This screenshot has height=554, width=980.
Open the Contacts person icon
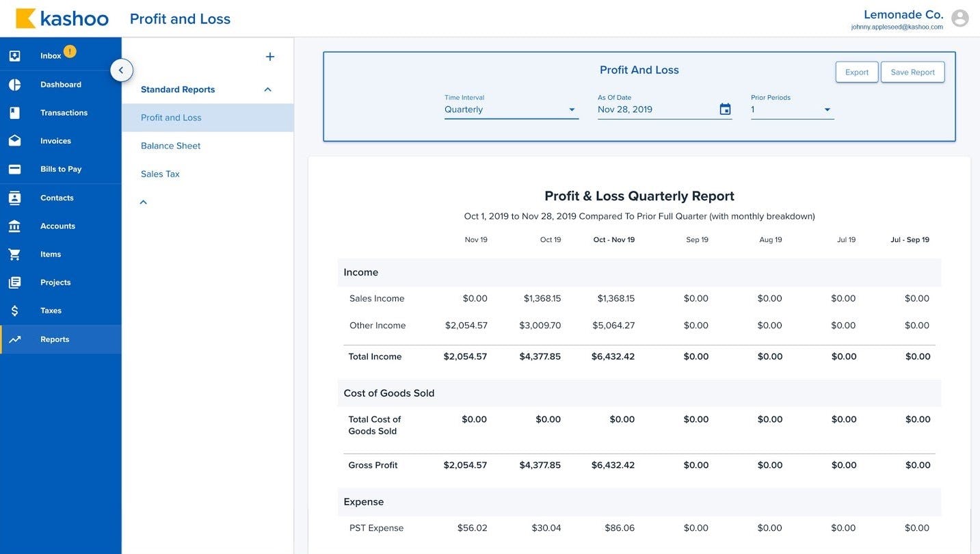pos(14,198)
